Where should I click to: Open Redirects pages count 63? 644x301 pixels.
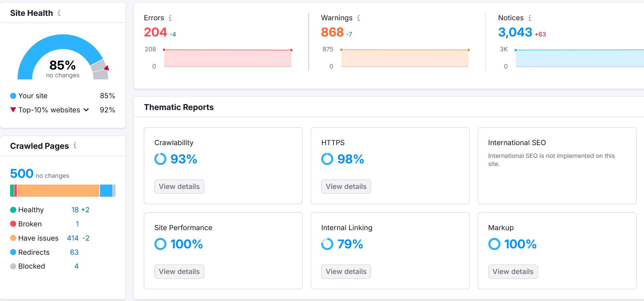74,252
